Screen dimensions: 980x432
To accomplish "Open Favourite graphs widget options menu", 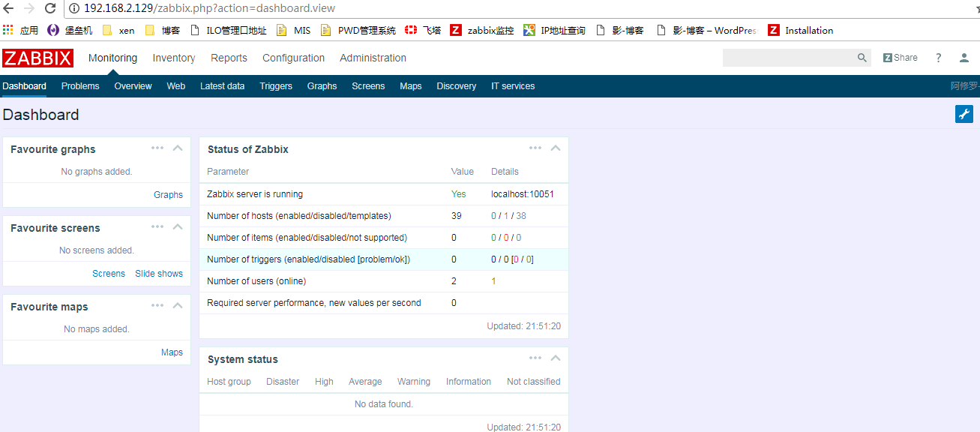I will [x=157, y=148].
